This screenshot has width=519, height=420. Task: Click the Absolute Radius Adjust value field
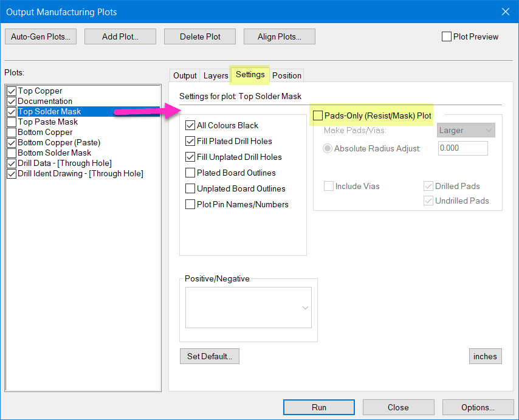(462, 148)
